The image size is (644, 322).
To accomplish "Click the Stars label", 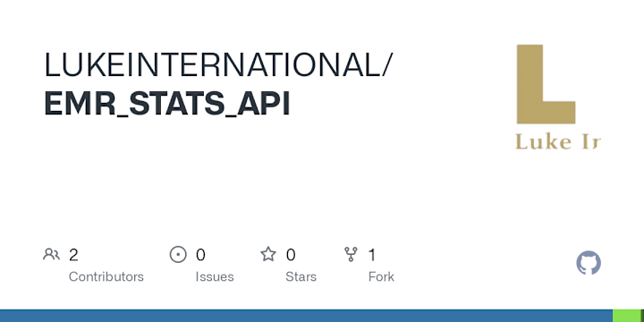I will click(301, 276).
